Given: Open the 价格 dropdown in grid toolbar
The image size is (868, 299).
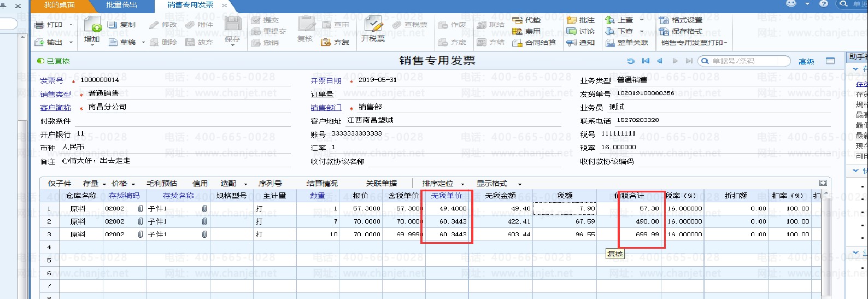Looking at the screenshot, I should click(133, 184).
